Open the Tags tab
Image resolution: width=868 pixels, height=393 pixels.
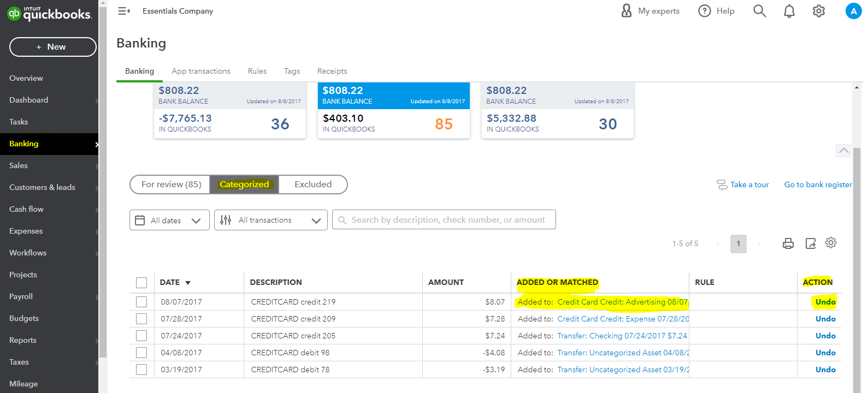(292, 71)
